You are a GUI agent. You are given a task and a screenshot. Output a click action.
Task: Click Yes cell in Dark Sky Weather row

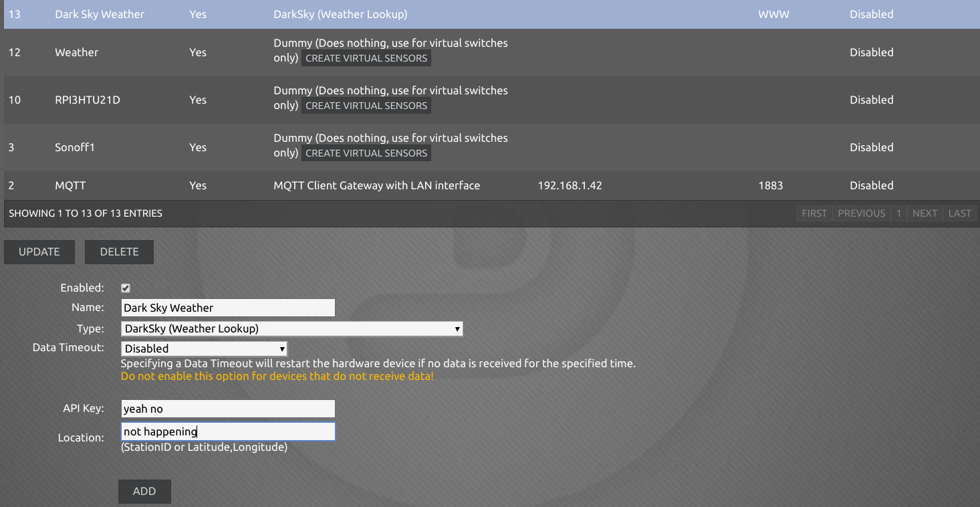(198, 14)
